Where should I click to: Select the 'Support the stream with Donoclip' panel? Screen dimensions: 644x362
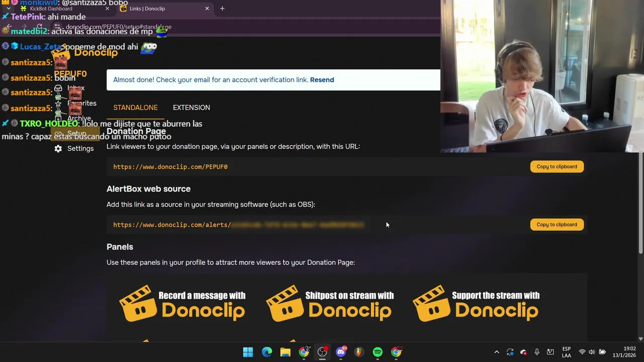tap(476, 303)
